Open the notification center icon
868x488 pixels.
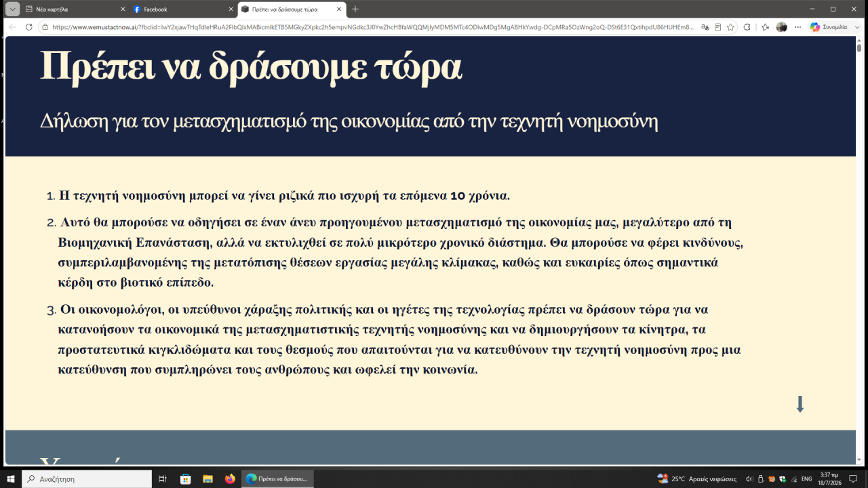(853, 479)
